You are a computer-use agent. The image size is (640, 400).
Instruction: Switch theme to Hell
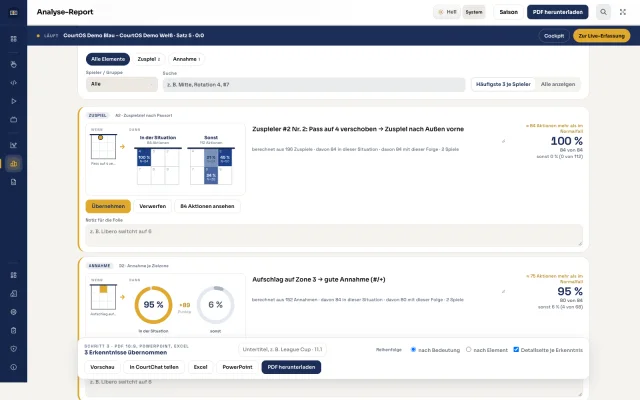point(447,12)
